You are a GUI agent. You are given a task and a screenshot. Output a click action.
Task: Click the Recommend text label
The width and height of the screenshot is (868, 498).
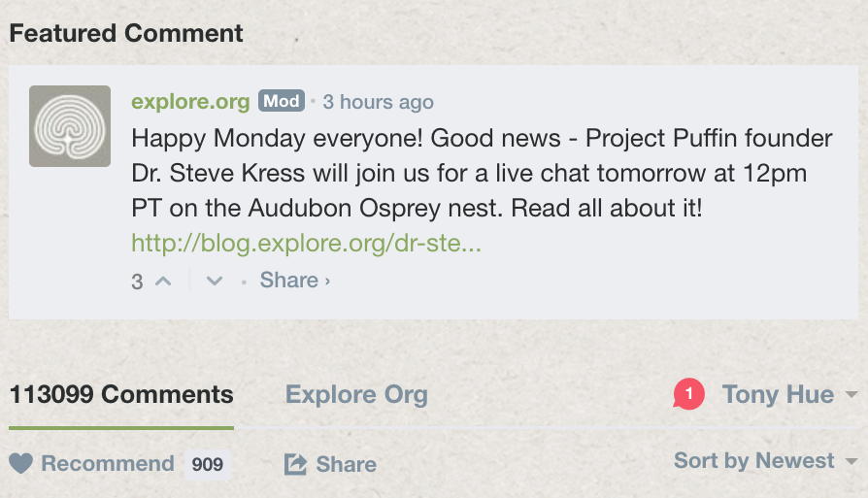[x=108, y=463]
